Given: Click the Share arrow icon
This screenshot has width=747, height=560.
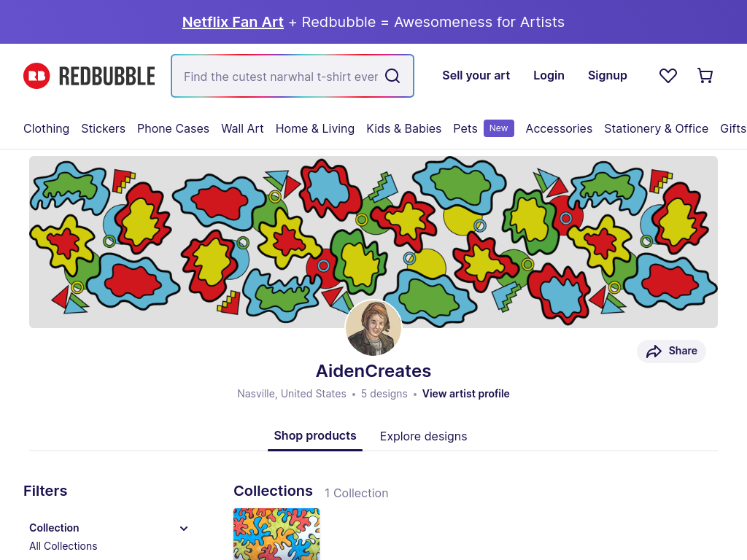Looking at the screenshot, I should pyautogui.click(x=654, y=351).
